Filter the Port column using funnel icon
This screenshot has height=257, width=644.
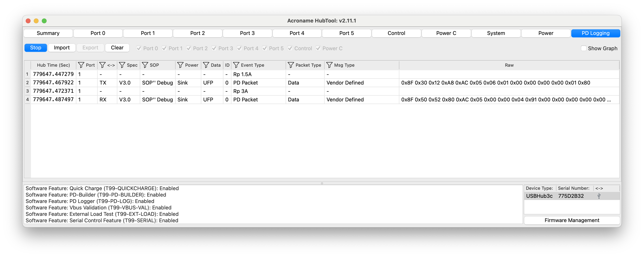[81, 65]
